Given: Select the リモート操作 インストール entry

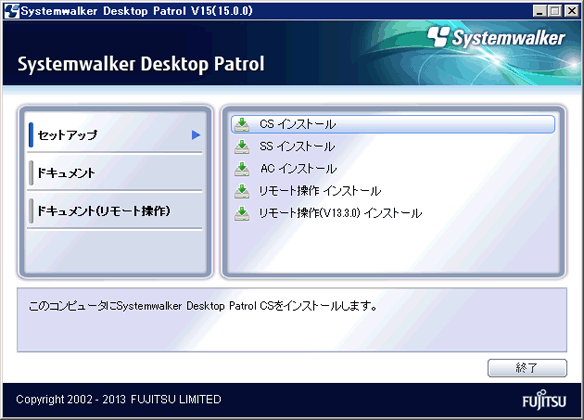Looking at the screenshot, I should 320,191.
